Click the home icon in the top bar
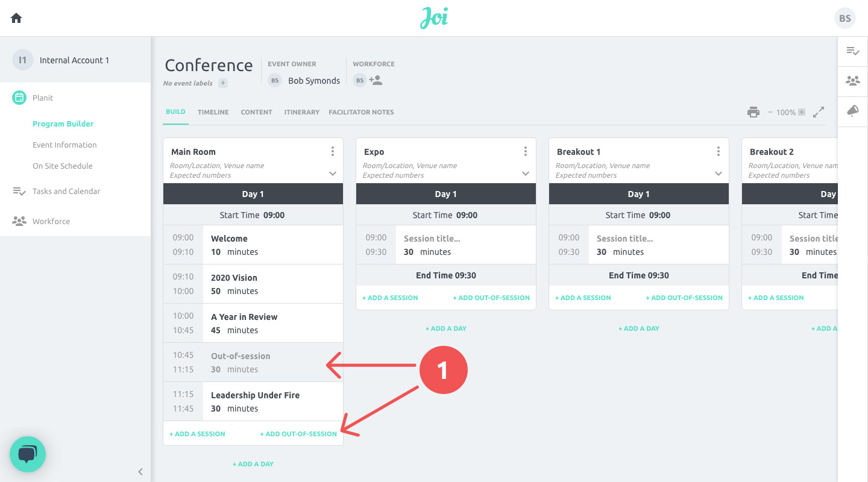The image size is (868, 482). coord(16,17)
